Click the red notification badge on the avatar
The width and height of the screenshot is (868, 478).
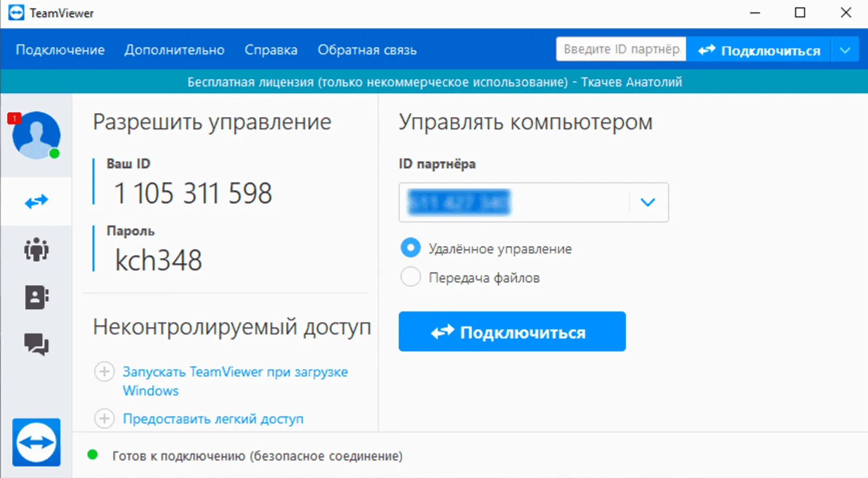(x=14, y=118)
